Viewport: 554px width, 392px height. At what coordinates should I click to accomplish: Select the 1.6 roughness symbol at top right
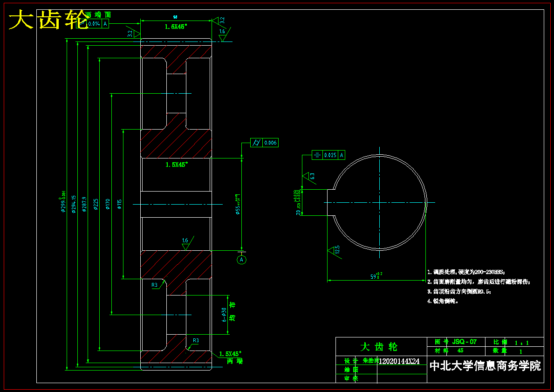tap(224, 34)
